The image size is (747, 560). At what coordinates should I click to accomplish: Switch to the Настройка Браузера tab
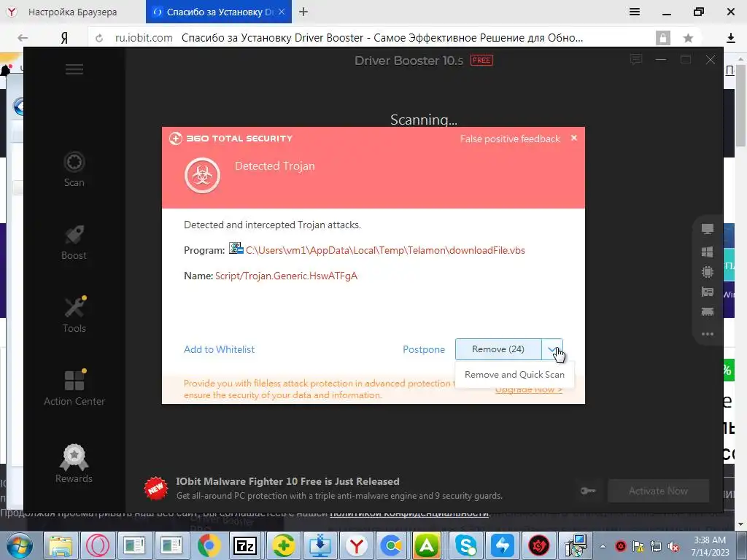[72, 12]
